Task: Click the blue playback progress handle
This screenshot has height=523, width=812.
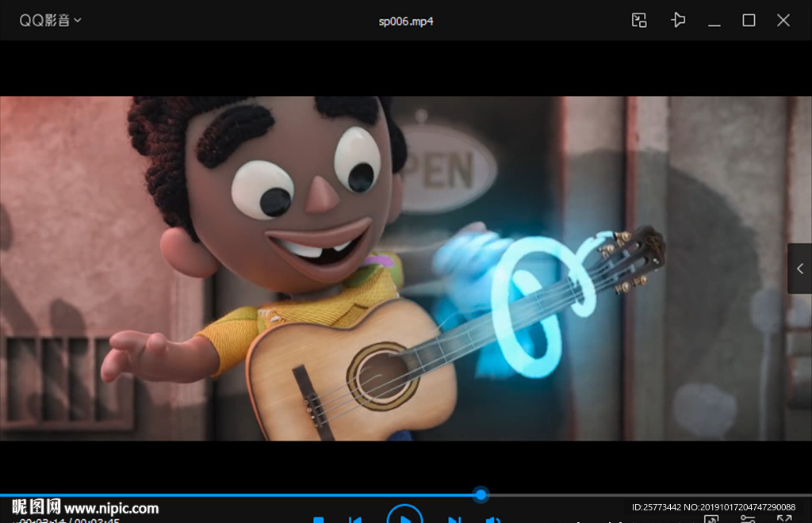Action: click(x=481, y=494)
